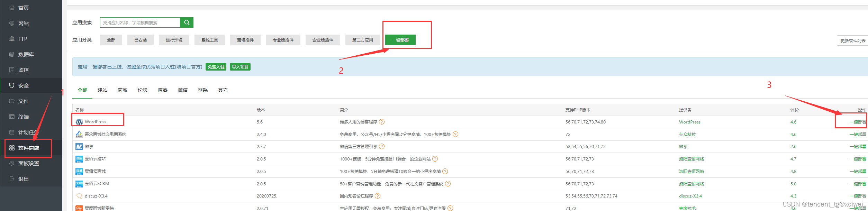Open the 软件商店 software store item
The height and width of the screenshot is (211, 868).
(31, 148)
